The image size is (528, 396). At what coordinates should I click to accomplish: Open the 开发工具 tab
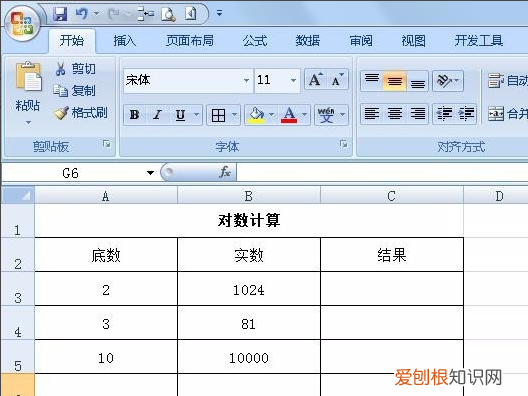click(478, 41)
